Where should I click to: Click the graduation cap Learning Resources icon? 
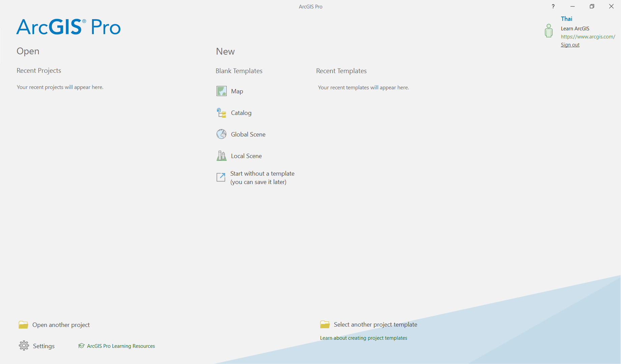(81, 346)
